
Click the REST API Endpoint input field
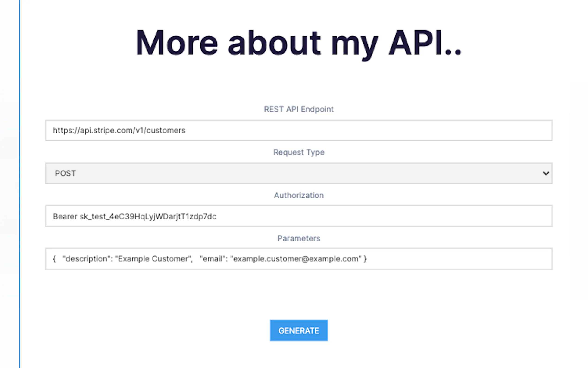[x=298, y=130]
